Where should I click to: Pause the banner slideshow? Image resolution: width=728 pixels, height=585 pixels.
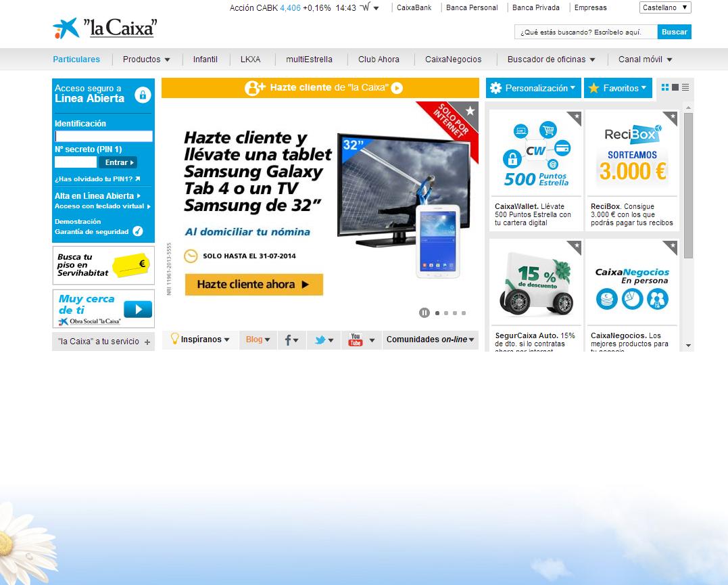pyautogui.click(x=424, y=312)
